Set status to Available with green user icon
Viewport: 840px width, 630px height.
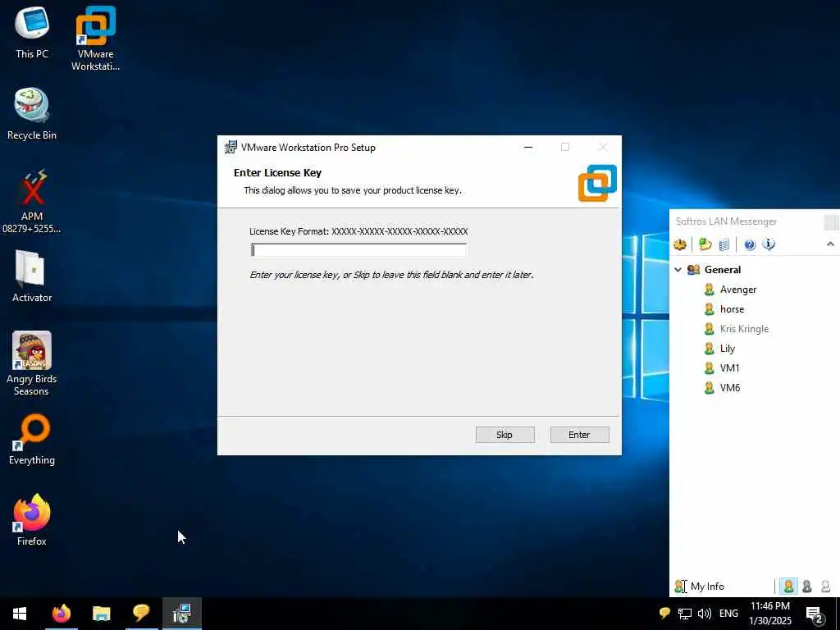tap(788, 586)
